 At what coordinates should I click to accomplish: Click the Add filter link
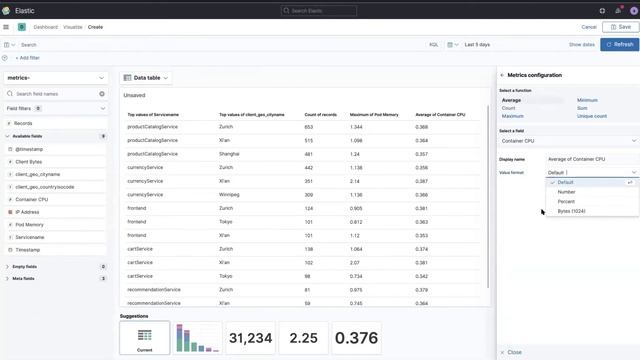(27, 58)
